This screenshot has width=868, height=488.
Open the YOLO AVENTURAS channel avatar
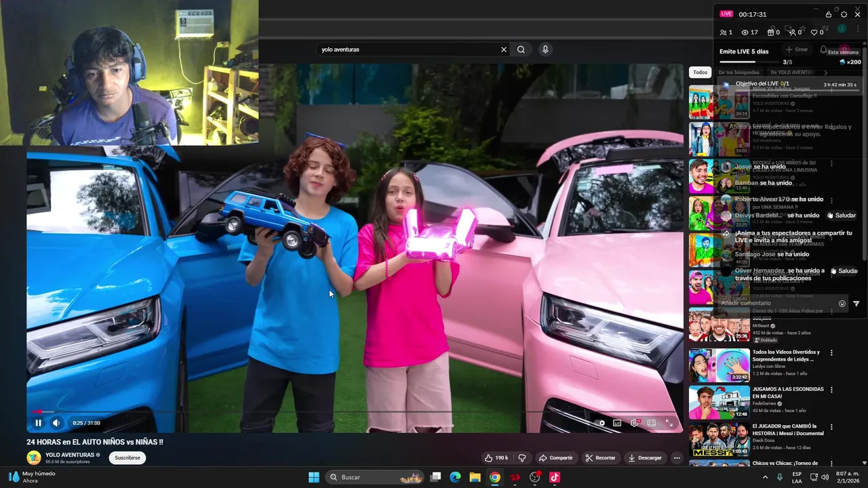[33, 457]
